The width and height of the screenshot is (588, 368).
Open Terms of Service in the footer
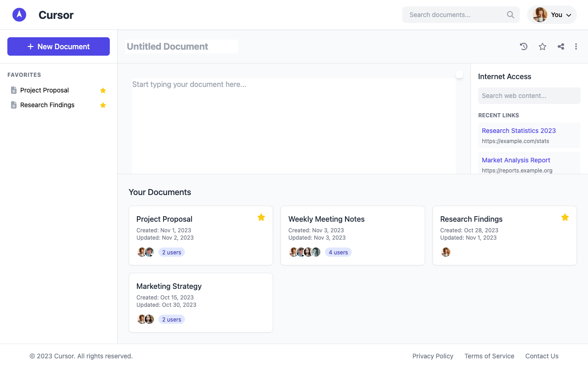[x=489, y=356]
